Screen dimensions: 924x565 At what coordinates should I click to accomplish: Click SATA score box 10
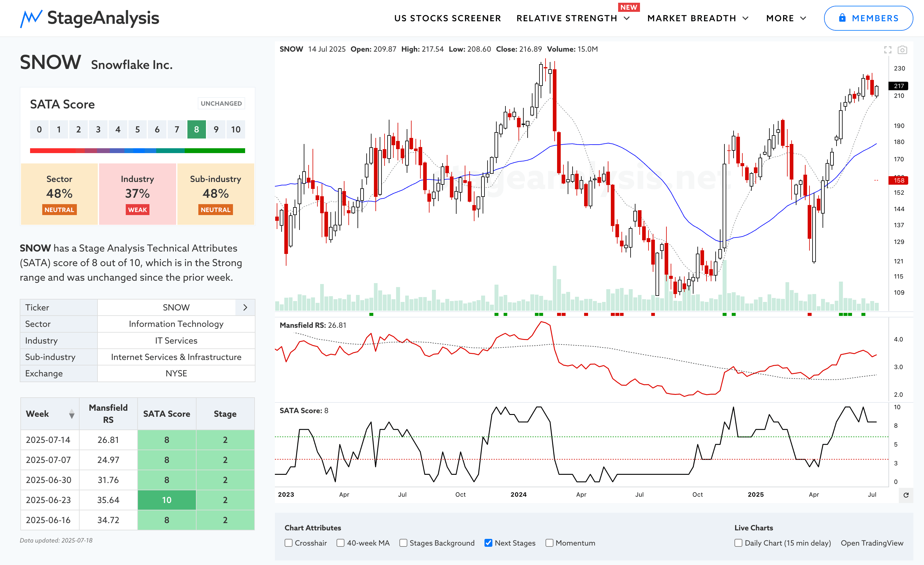(235, 129)
